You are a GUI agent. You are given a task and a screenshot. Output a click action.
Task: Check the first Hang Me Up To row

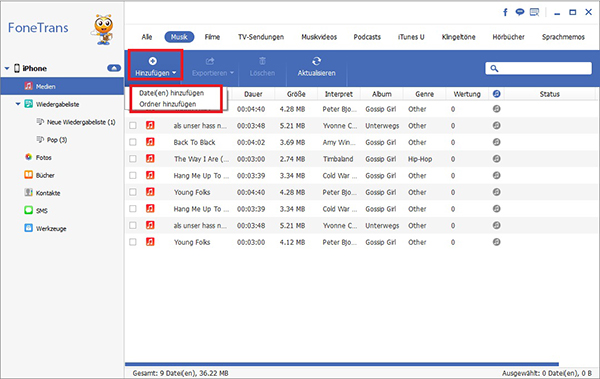[x=133, y=175]
